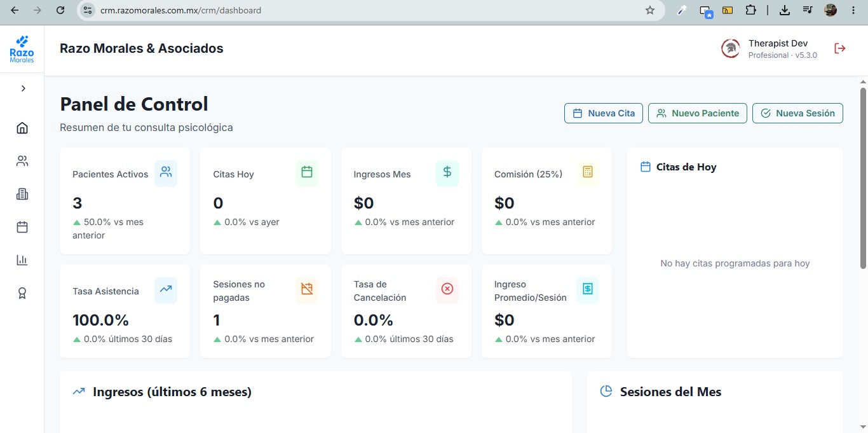
Task: Click the calendar icon beside Citas de Hoy
Action: point(646,167)
